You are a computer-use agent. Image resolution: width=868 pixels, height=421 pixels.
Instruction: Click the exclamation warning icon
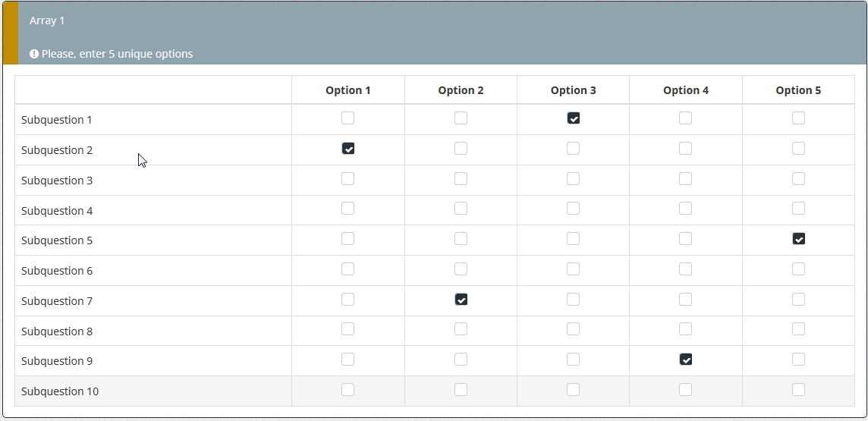[34, 54]
